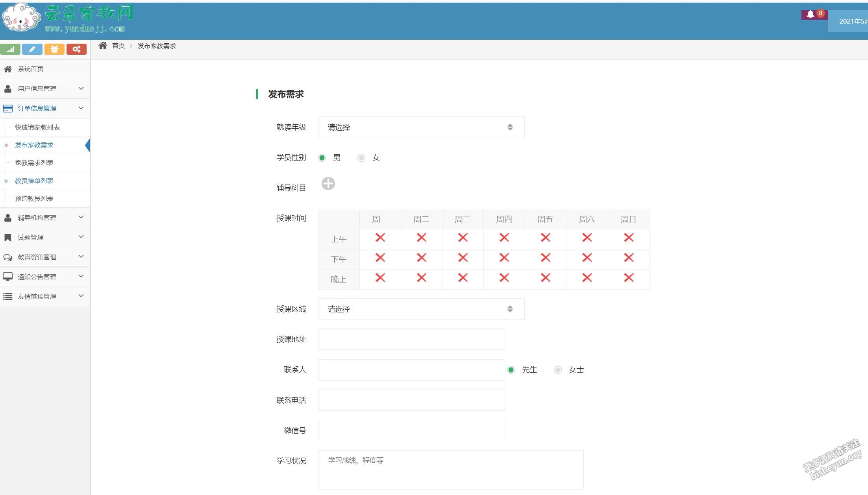The image size is (868, 495).
Task: Click the home icon in the breadcrumb
Action: click(x=103, y=46)
